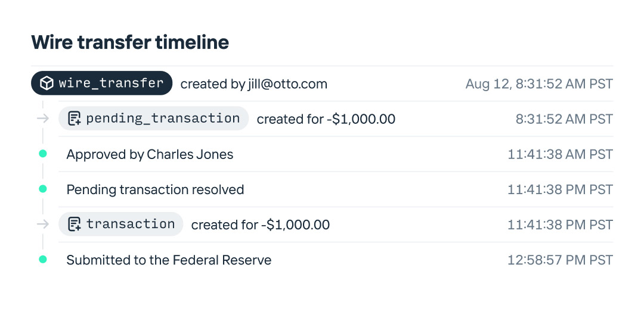Select green dot for Federal Reserve submission
This screenshot has width=644, height=318.
[42, 260]
